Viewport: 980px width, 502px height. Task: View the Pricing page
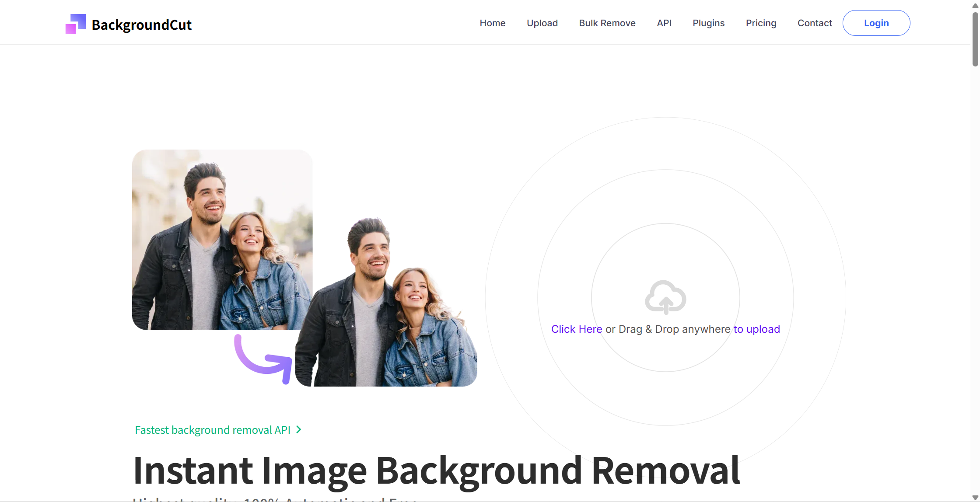[x=761, y=23]
